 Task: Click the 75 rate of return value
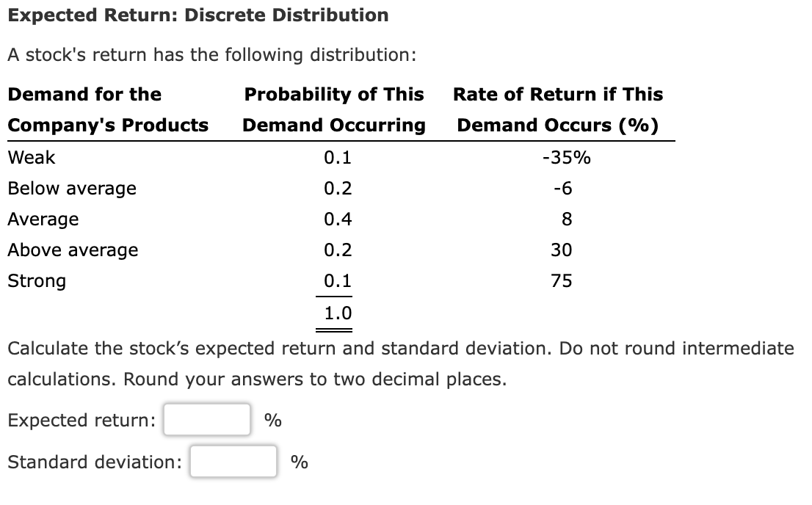coord(562,280)
